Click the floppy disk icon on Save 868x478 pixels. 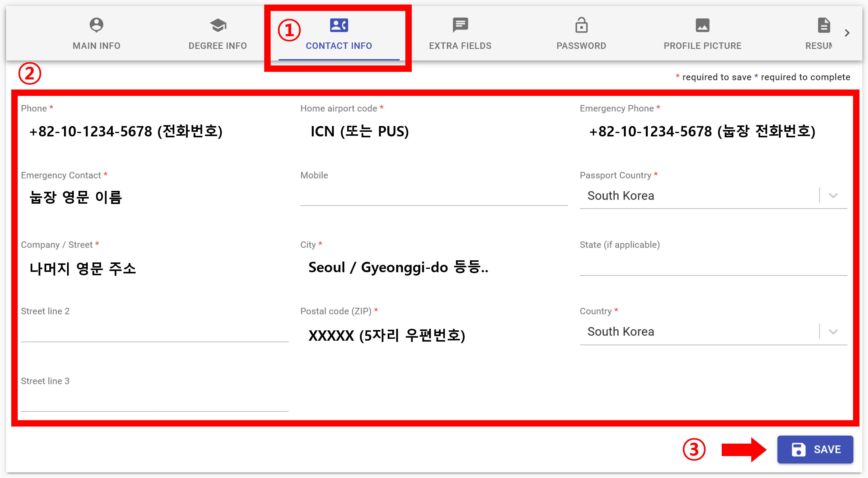tap(798, 449)
